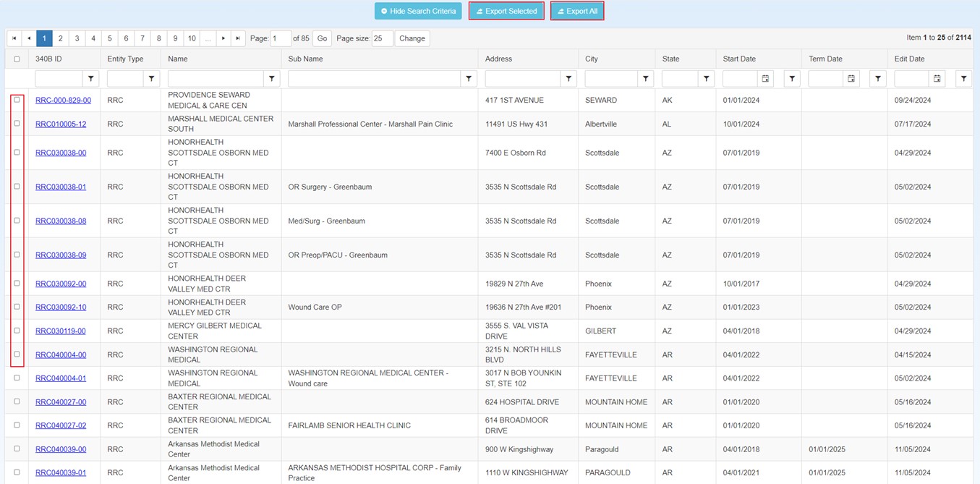Open RRC030038-01 link

[x=61, y=187]
